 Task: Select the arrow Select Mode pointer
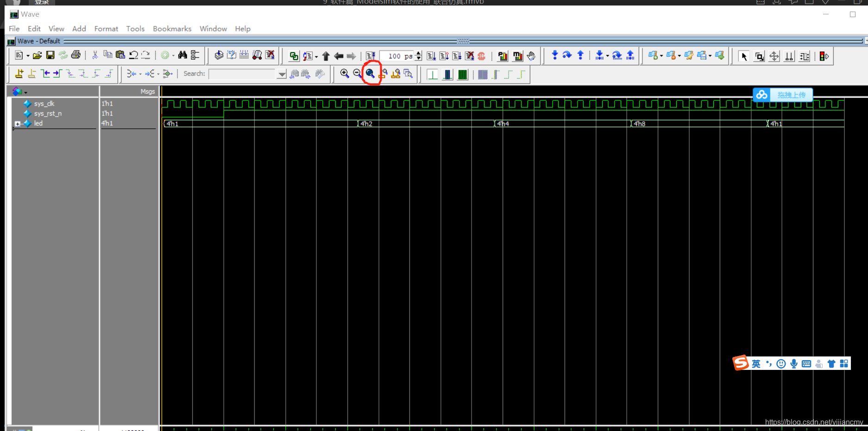point(744,56)
